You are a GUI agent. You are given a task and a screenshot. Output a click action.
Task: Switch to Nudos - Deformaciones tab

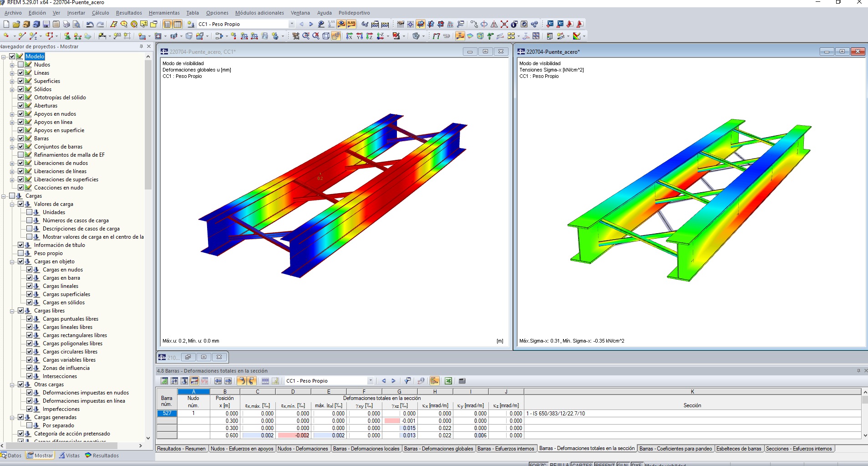pyautogui.click(x=303, y=449)
